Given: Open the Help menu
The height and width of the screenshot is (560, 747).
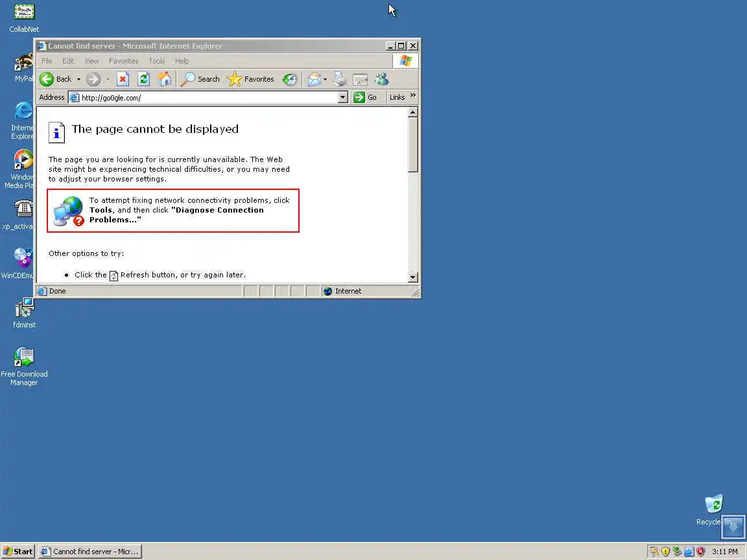Looking at the screenshot, I should coord(182,61).
